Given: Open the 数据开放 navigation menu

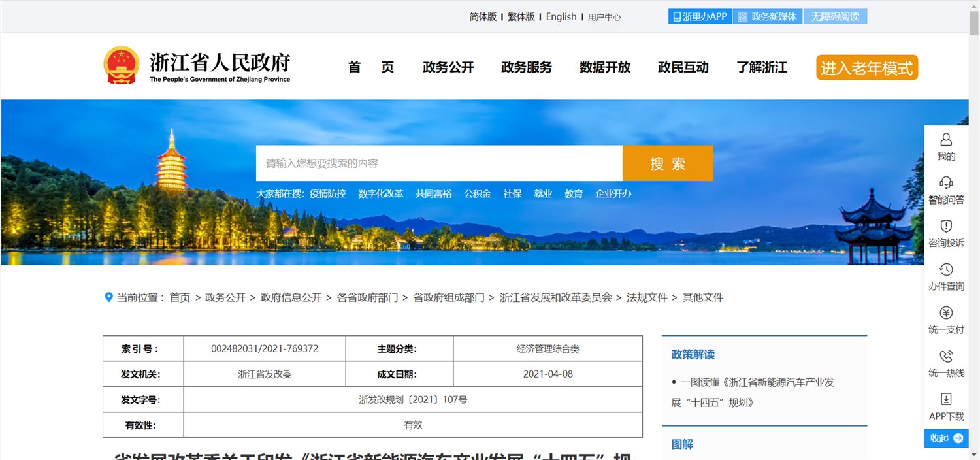Looking at the screenshot, I should (605, 67).
